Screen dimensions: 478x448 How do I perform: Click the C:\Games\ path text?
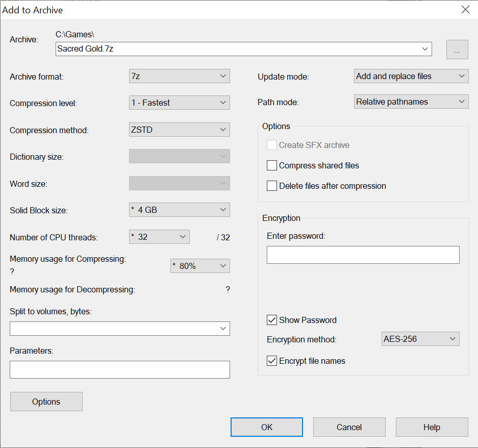coord(74,34)
